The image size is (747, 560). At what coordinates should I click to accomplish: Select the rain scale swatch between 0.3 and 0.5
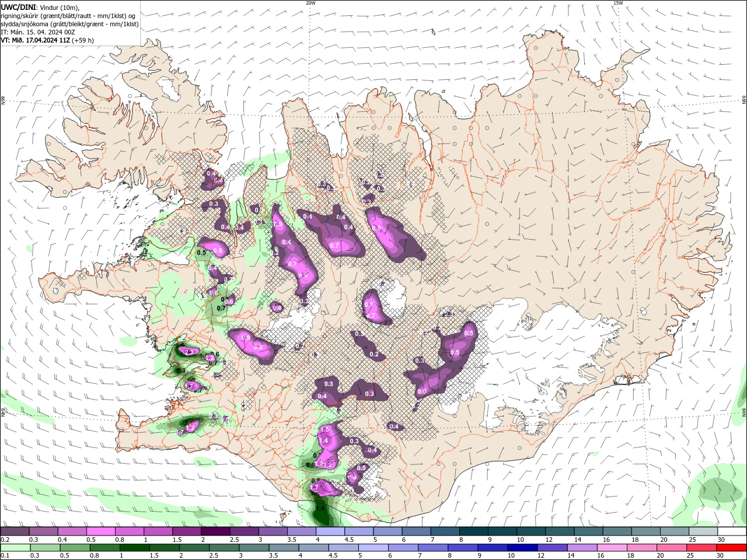point(45,548)
